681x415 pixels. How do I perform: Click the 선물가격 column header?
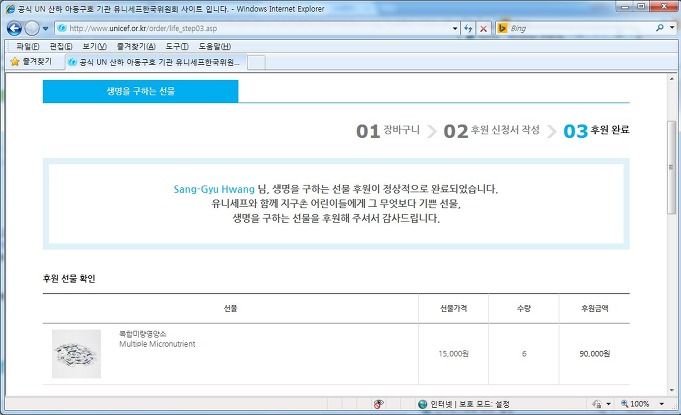pyautogui.click(x=453, y=308)
